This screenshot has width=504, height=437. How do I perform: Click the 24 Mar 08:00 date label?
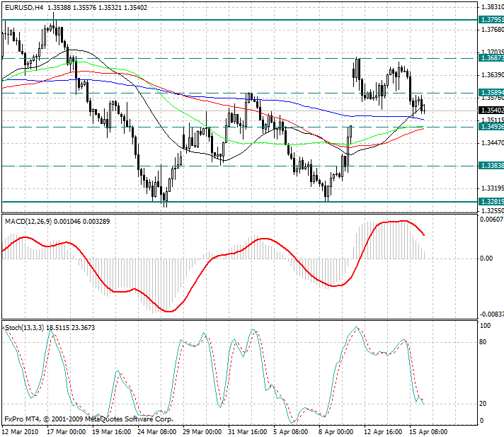157,431
